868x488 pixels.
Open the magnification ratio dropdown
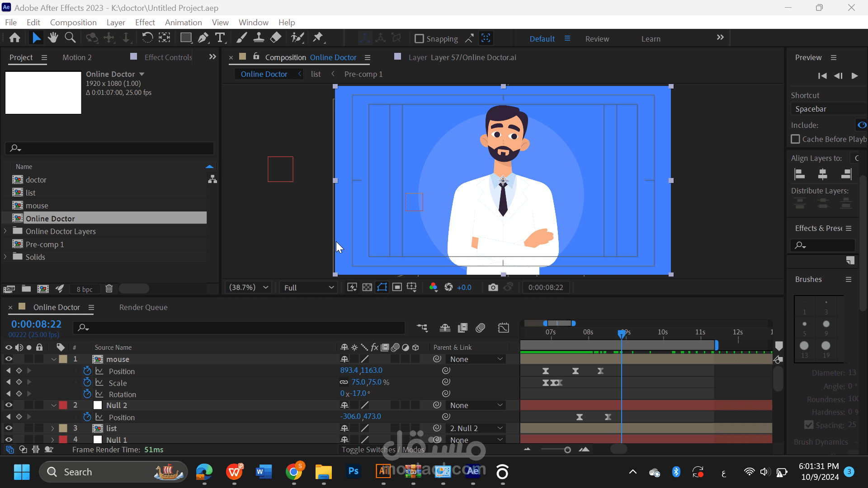(x=249, y=287)
